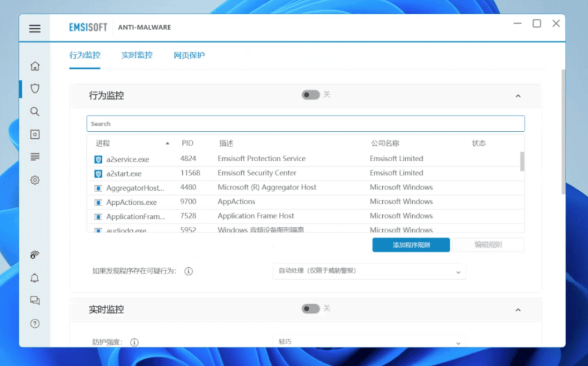The width and height of the screenshot is (588, 366).
Task: Click the ApplicationFram process icon
Action: (x=98, y=217)
